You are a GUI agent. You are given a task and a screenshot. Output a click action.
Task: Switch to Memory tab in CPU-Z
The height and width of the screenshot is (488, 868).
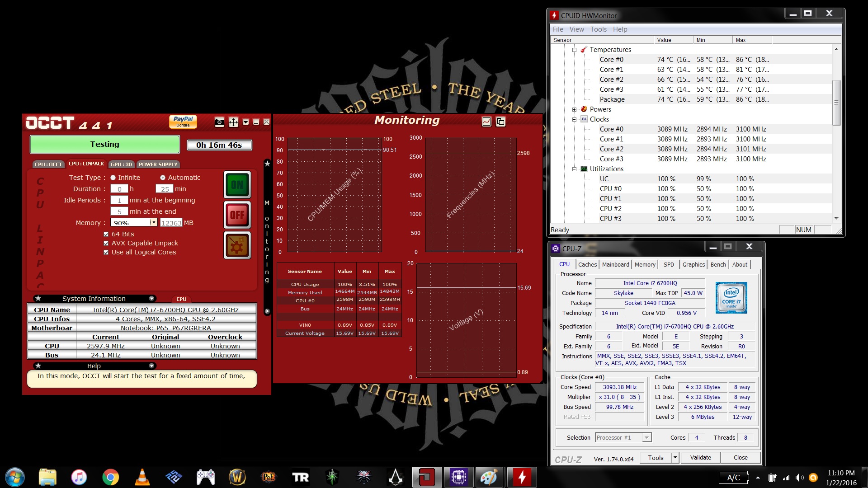(x=645, y=264)
